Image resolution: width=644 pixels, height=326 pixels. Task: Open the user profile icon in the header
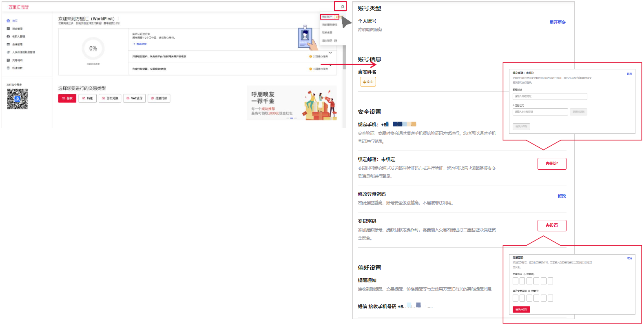[x=342, y=7]
